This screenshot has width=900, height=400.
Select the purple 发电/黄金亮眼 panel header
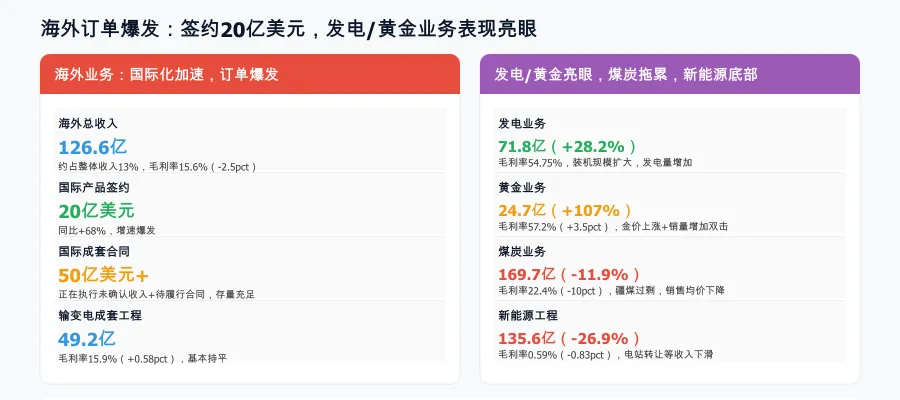669,74
